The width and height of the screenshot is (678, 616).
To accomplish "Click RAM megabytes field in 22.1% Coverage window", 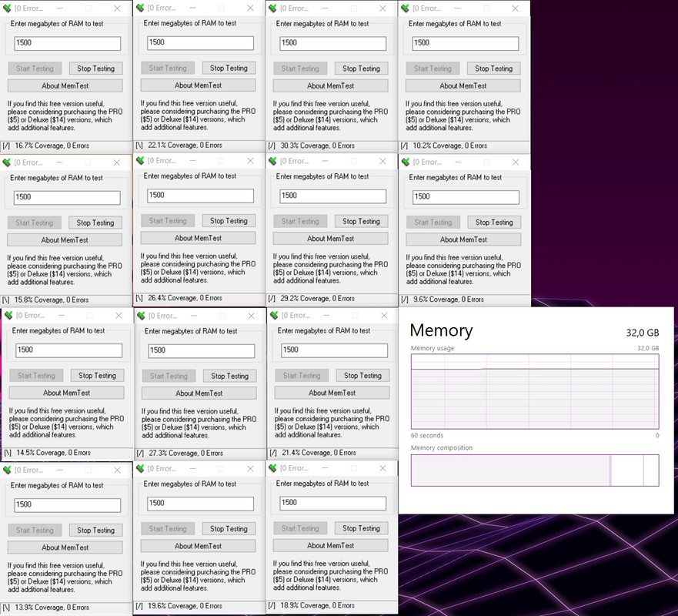I will click(200, 43).
